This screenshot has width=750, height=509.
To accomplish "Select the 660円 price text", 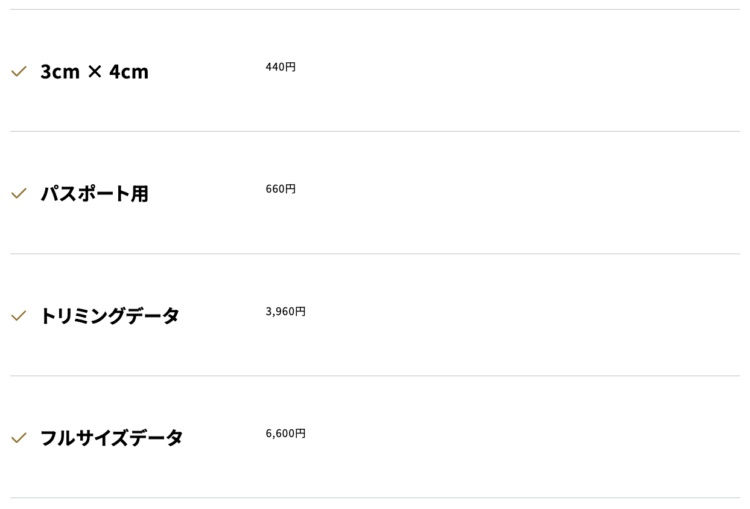I will tap(281, 189).
